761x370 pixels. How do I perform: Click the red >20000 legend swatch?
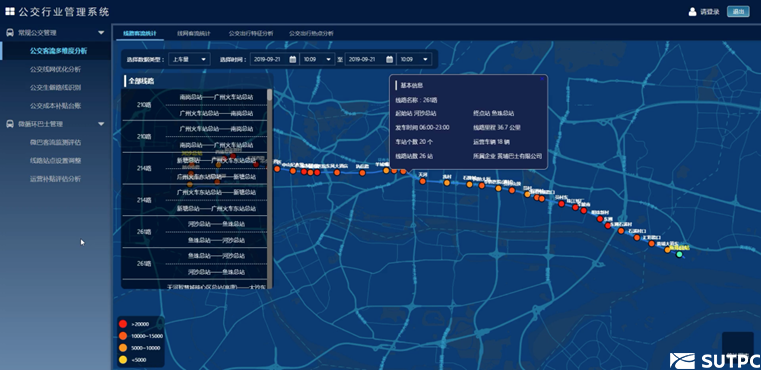coord(123,324)
